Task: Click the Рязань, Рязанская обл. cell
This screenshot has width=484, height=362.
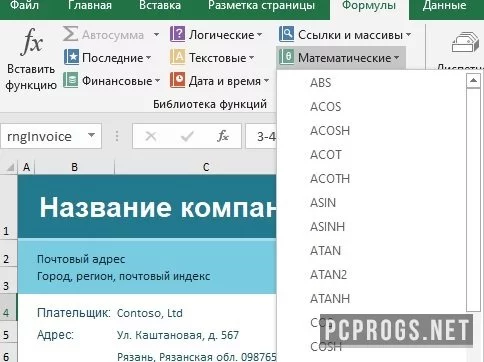Action: [196, 356]
